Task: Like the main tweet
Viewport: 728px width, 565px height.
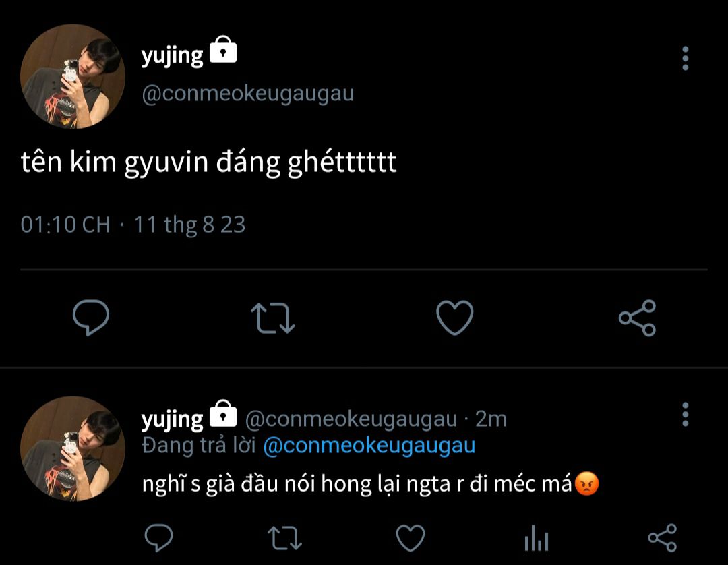Action: 455,318
